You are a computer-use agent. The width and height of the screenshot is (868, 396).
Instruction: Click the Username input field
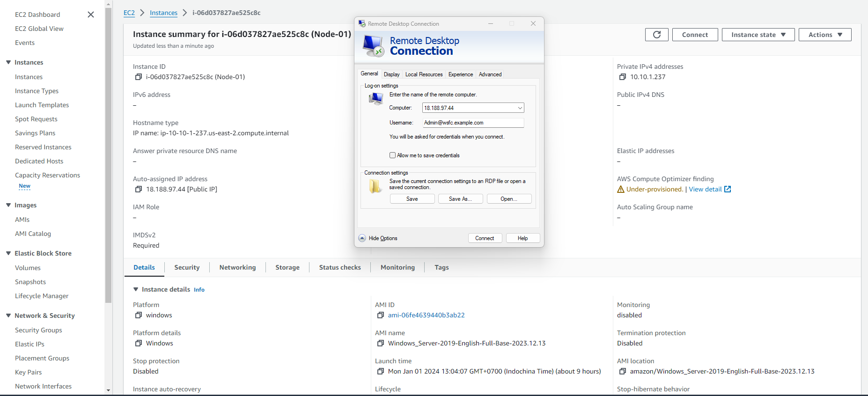[x=473, y=123]
